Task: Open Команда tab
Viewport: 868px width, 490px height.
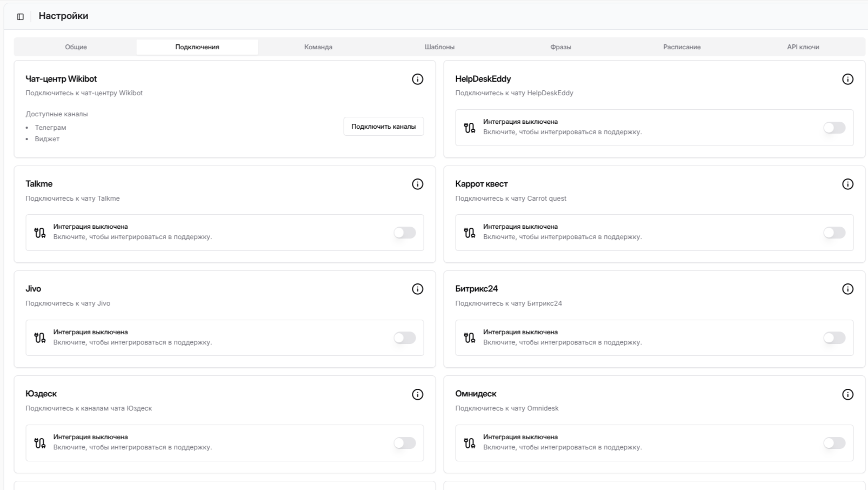Action: coord(318,47)
